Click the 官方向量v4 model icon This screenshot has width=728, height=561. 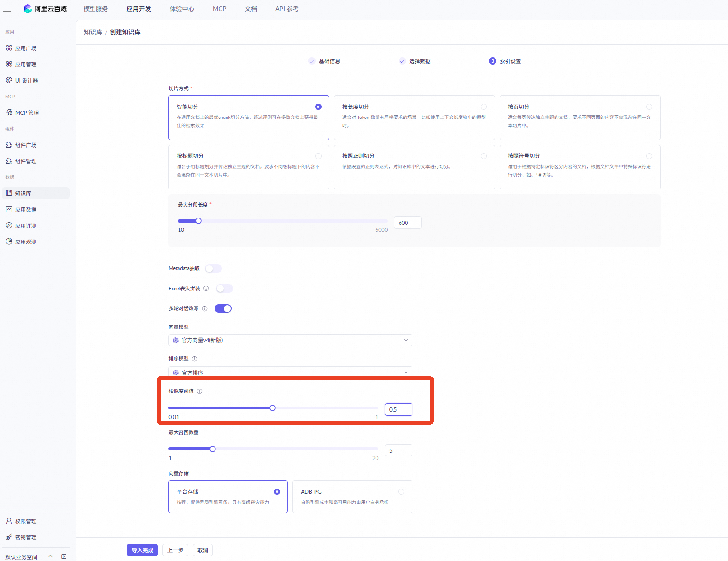[x=176, y=340]
